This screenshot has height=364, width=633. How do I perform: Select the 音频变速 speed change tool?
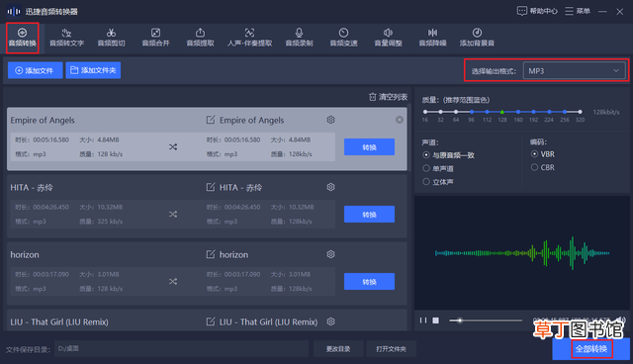pyautogui.click(x=343, y=38)
